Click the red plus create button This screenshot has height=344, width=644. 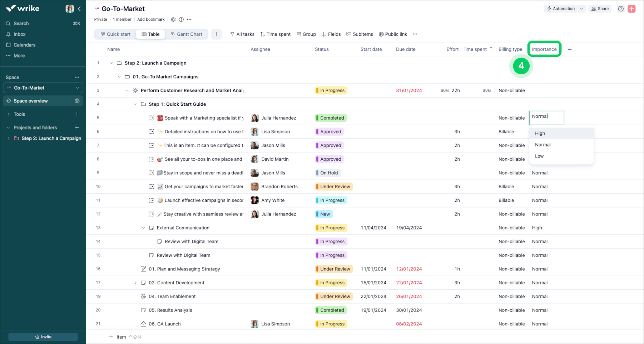(631, 9)
